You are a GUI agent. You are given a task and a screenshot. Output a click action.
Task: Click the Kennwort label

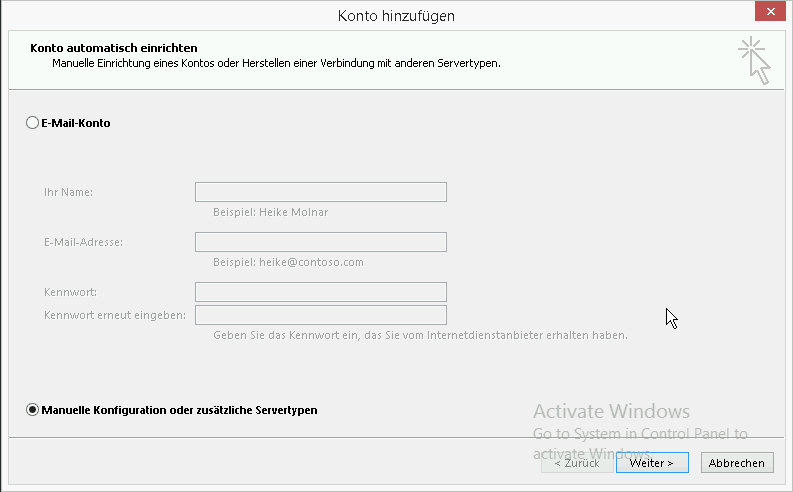click(70, 292)
